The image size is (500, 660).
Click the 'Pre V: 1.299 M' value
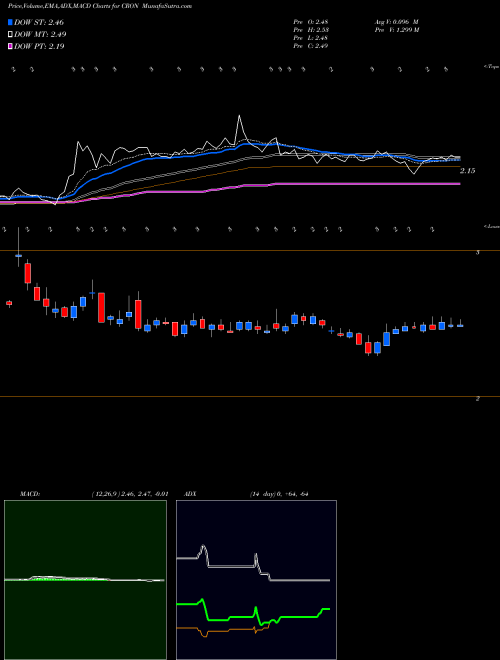click(397, 29)
